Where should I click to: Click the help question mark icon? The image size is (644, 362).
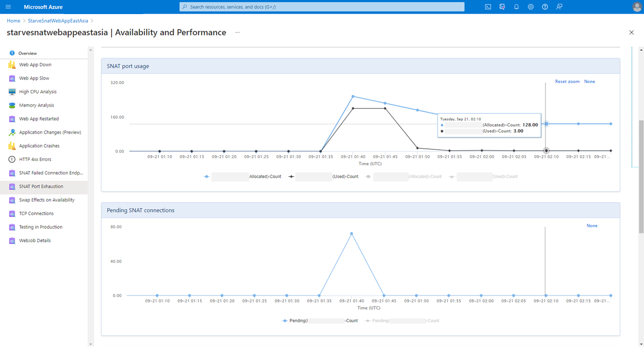(545, 7)
